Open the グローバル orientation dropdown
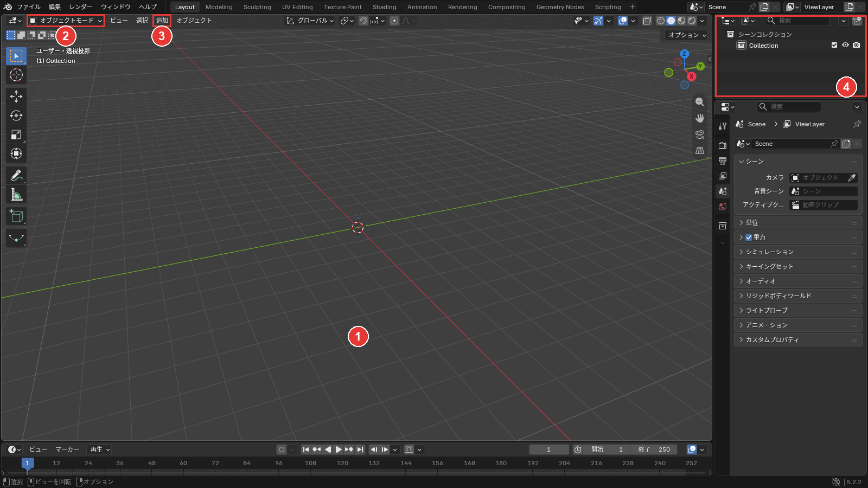The width and height of the screenshot is (868, 488). [x=310, y=21]
